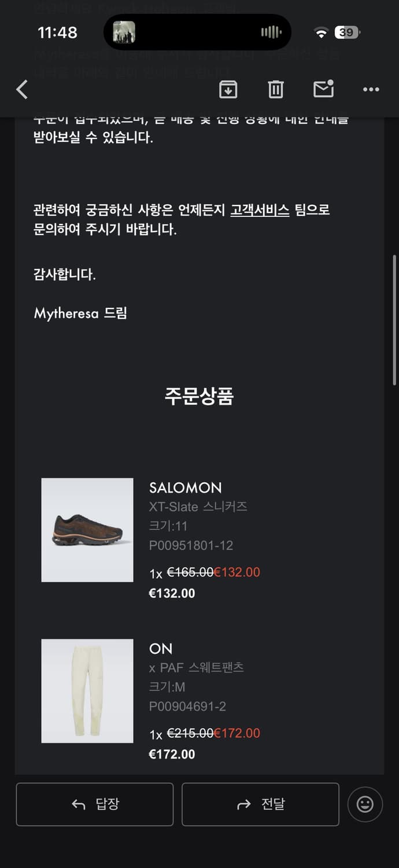Mark email as unread with the envelope icon

[323, 89]
